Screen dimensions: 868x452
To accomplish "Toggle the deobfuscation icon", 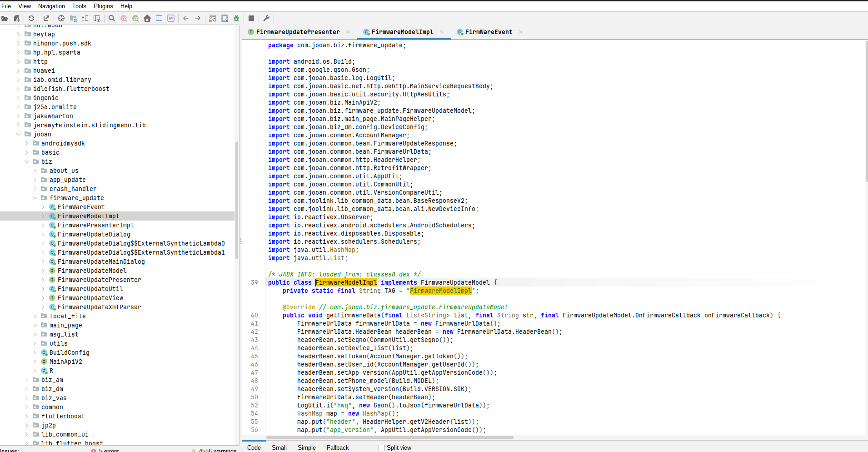I will (x=213, y=19).
